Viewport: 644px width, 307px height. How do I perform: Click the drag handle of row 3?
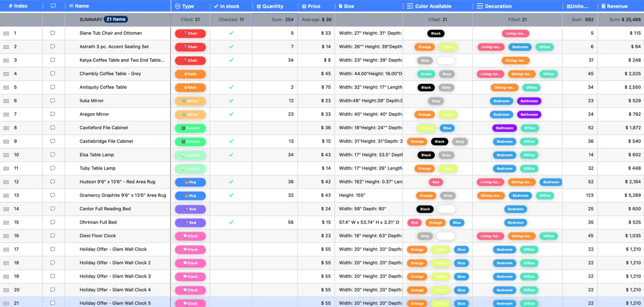point(6,60)
